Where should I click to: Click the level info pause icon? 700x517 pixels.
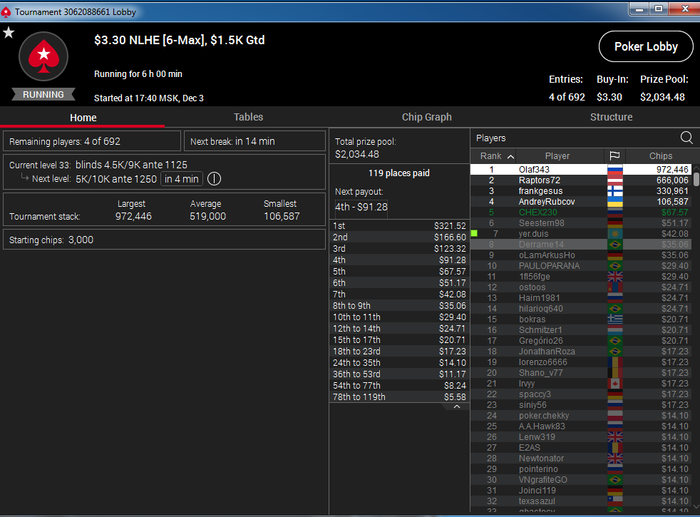click(x=214, y=179)
